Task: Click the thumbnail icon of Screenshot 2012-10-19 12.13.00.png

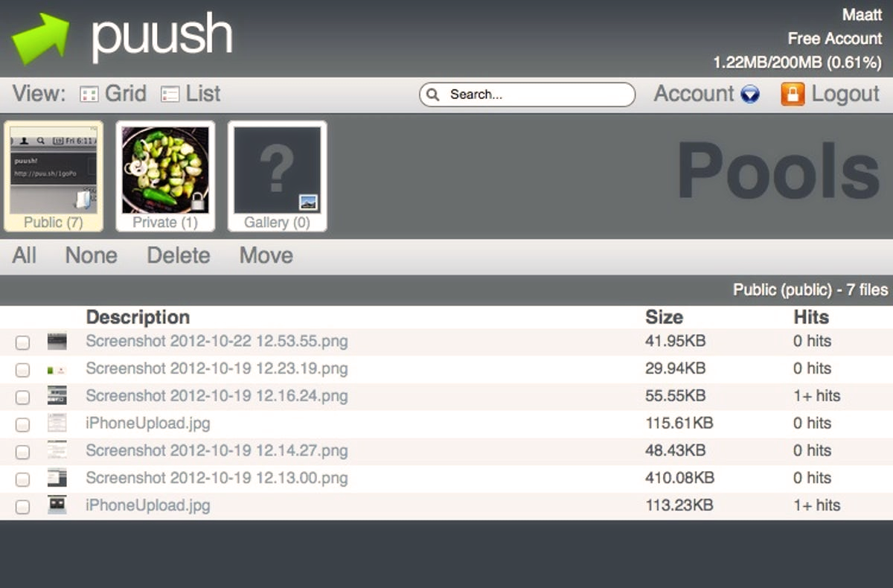Action: (57, 477)
